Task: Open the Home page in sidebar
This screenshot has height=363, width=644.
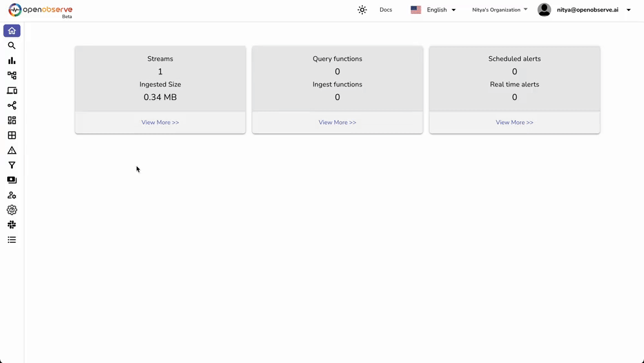Action: (x=12, y=31)
